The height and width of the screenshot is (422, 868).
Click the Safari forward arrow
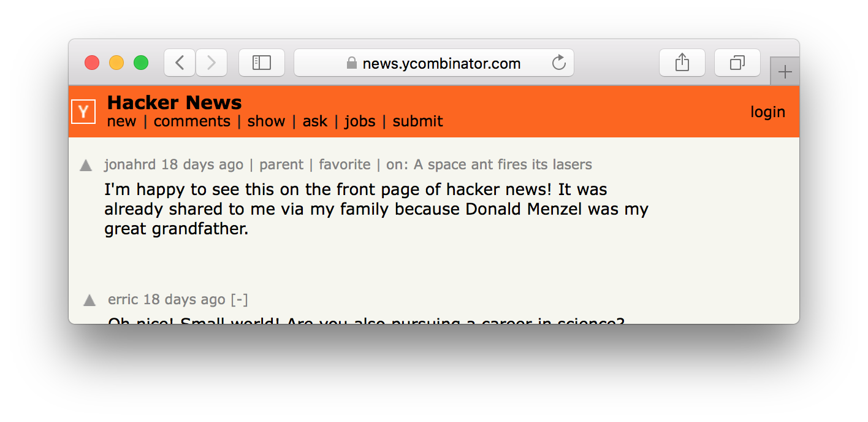click(x=211, y=63)
